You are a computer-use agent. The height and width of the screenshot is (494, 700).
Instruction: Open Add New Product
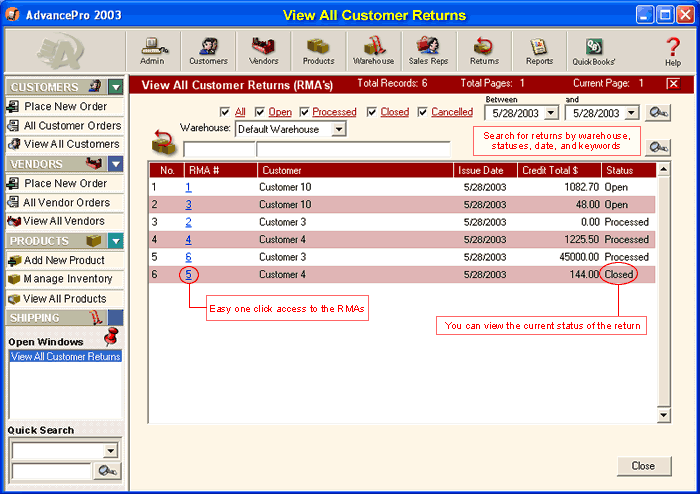pyautogui.click(x=64, y=260)
